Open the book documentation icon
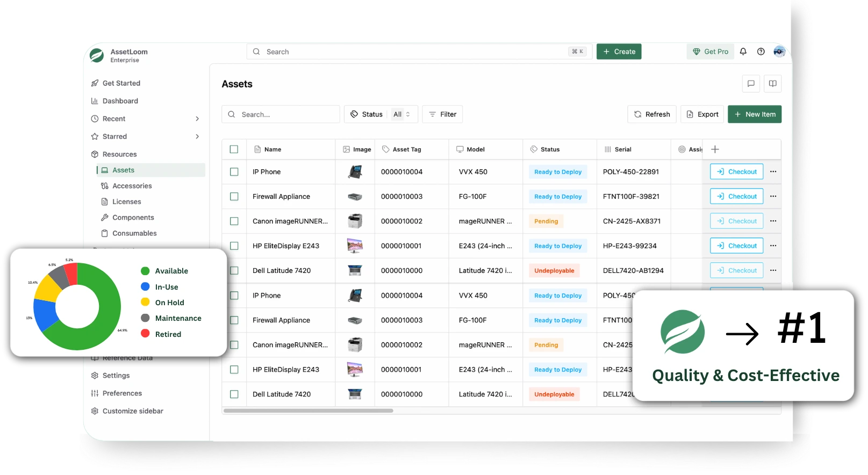Screen dimensions: 868x475 pyautogui.click(x=772, y=84)
